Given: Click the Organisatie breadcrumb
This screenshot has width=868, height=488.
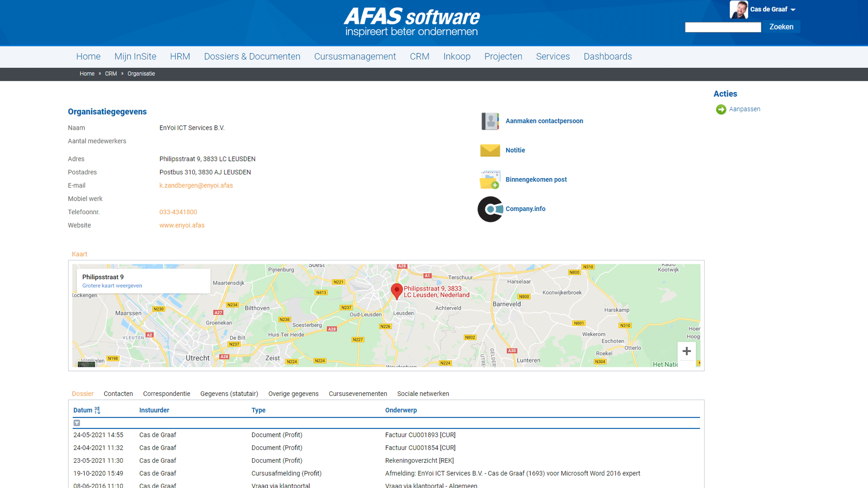Looking at the screenshot, I should (141, 74).
